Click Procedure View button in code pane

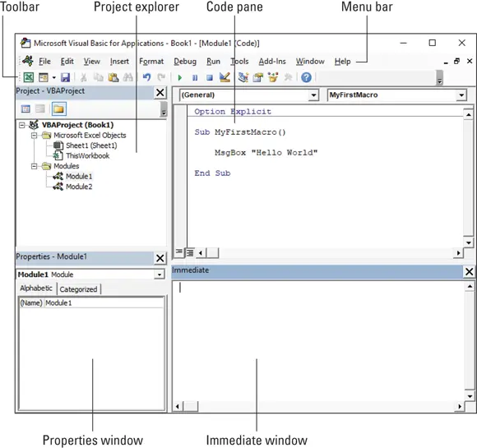(179, 252)
